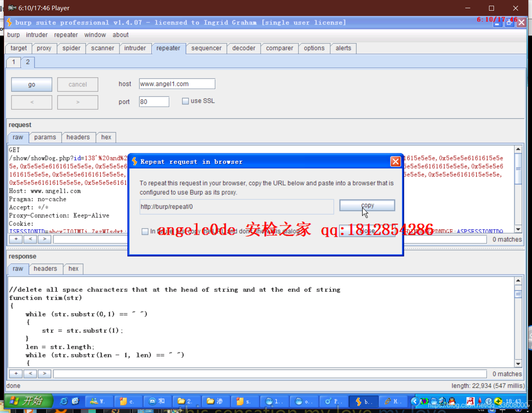Switch to the decoder tab
This screenshot has width=532, height=413.
[244, 48]
